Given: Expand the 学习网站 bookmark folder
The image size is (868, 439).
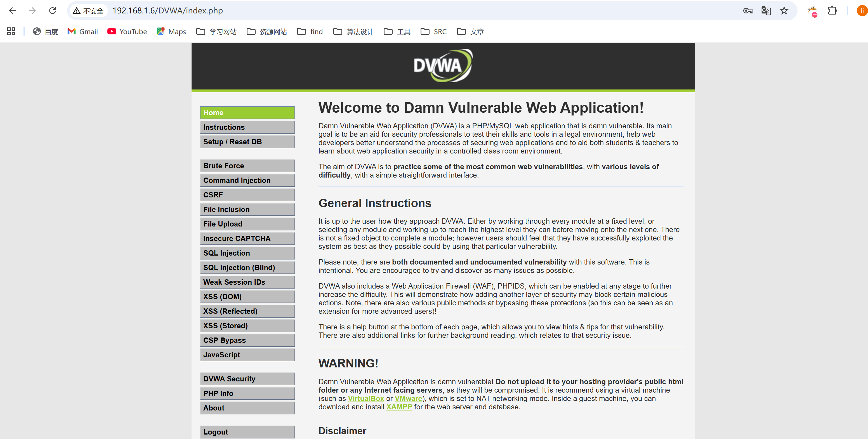Looking at the screenshot, I should [217, 31].
